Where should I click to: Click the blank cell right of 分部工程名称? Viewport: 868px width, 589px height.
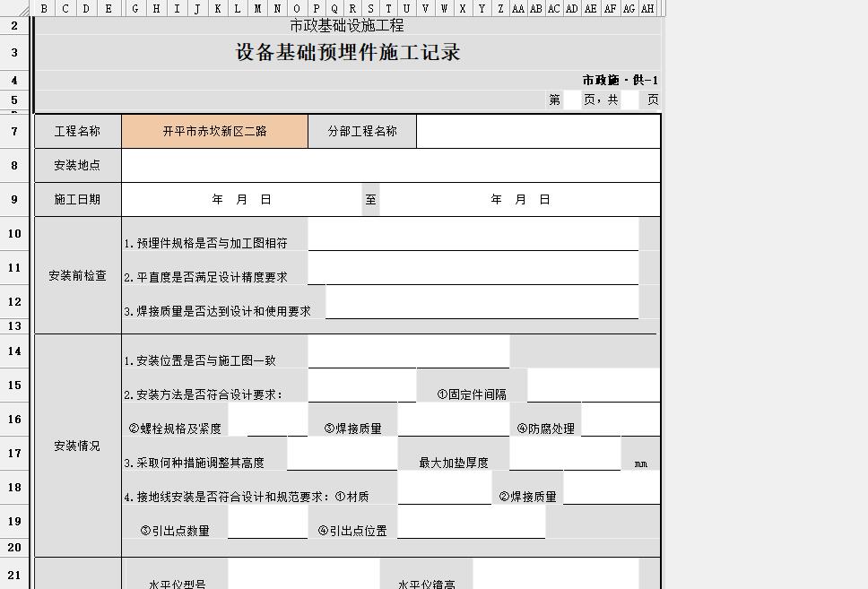point(538,131)
